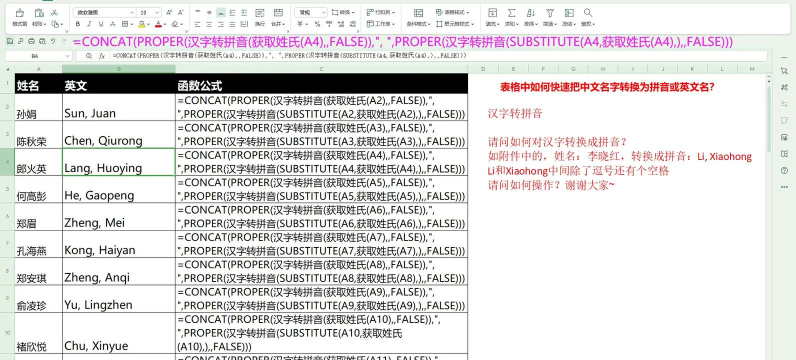Screen dimensions: 796x360
Task: Select the column B header
Action: (x=119, y=69)
